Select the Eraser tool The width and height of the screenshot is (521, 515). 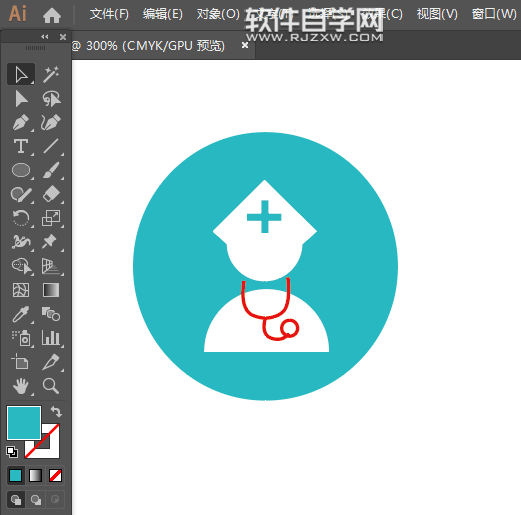coord(51,194)
